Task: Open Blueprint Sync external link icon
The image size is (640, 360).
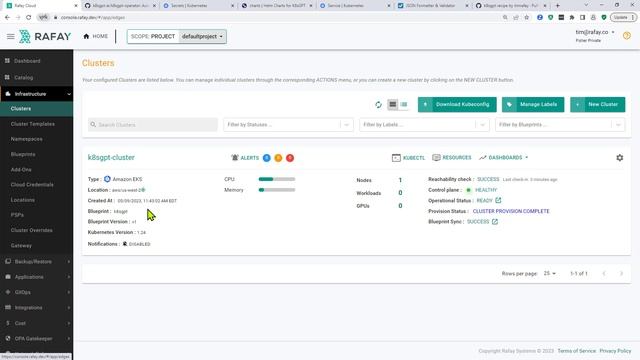Action: (495, 222)
